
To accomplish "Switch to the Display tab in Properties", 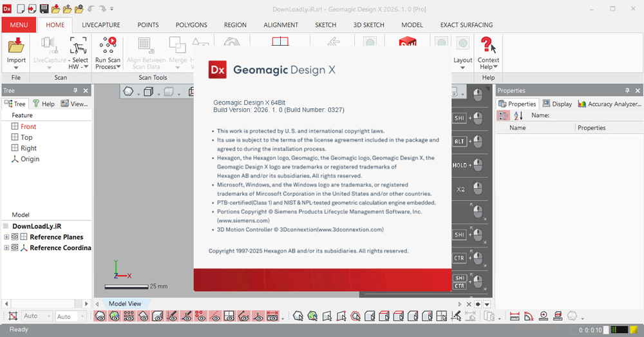I will tap(557, 104).
